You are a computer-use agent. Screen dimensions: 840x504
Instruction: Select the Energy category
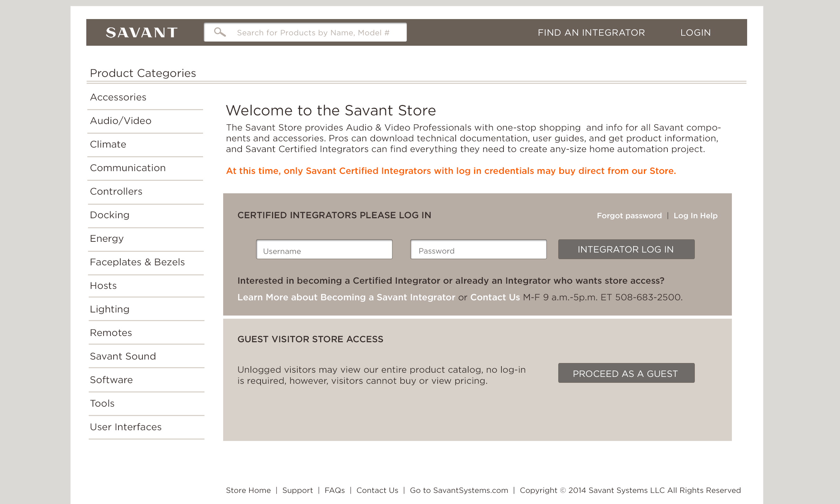[107, 238]
